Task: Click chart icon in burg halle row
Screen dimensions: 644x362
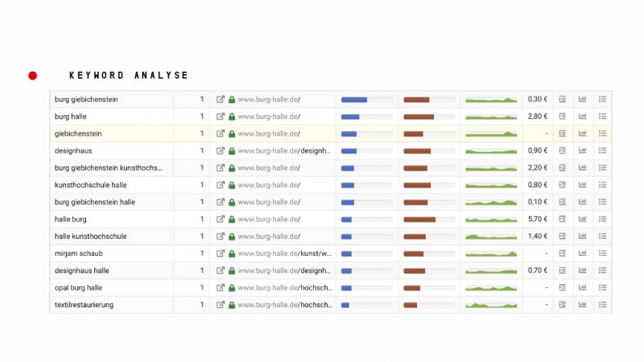Action: pos(583,117)
